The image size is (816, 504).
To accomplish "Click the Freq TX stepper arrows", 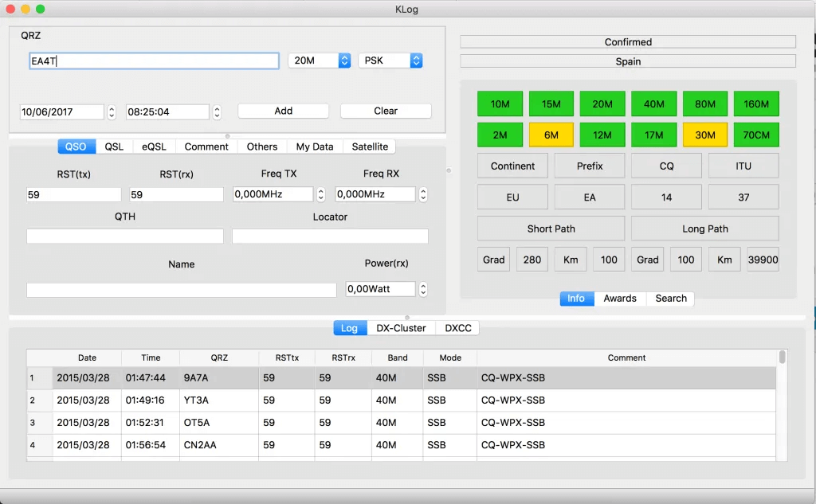I will coord(320,194).
